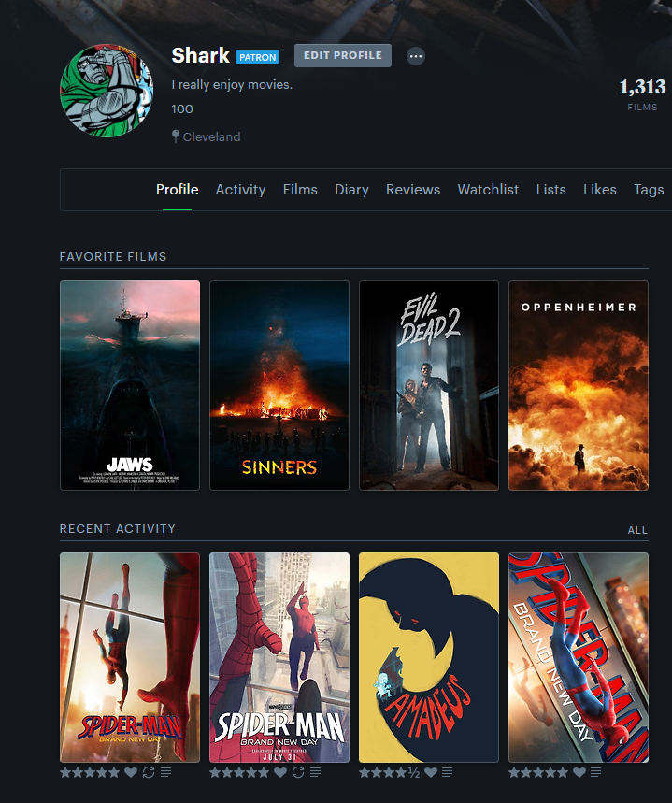Open the 1,313 FILMS count link

[642, 93]
